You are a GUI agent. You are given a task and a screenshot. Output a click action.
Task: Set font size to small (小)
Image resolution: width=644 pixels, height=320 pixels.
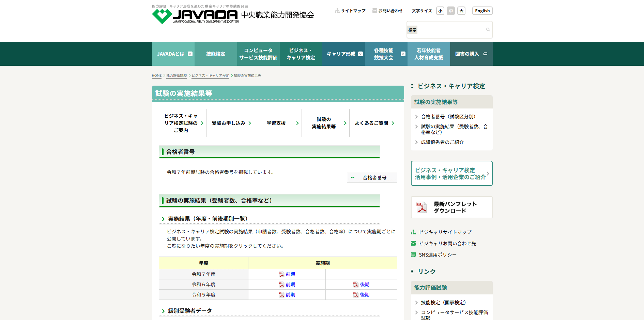point(440,11)
